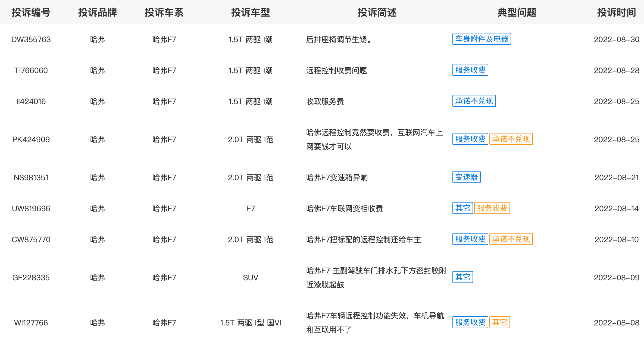The width and height of the screenshot is (644, 345).
Task: Open complaint 哈弗F7把标配的远程控制还给车主
Action: click(x=364, y=240)
